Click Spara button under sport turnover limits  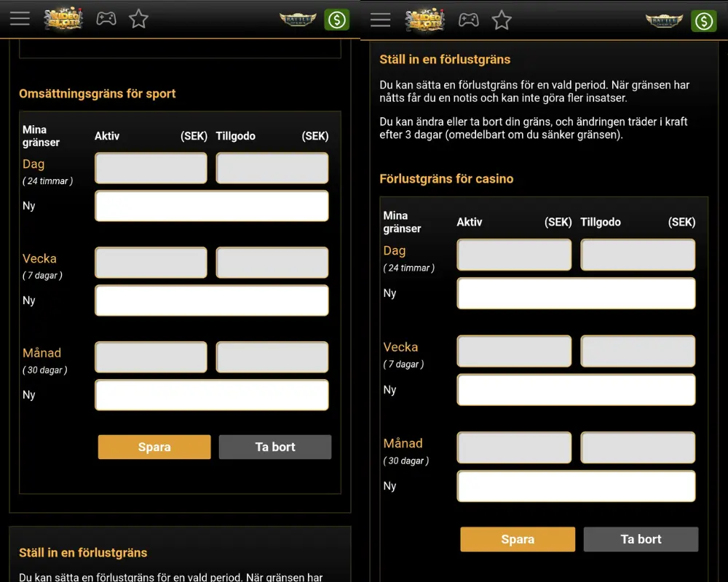154,447
